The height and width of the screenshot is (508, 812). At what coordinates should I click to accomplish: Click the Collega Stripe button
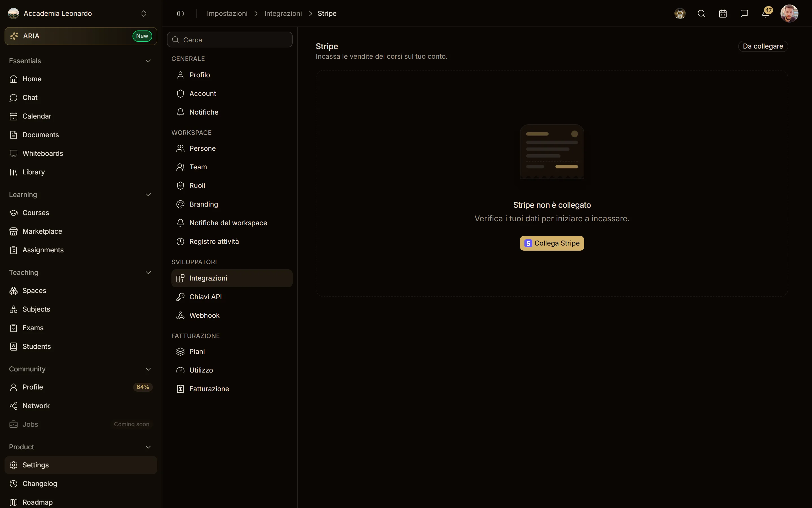pos(552,243)
